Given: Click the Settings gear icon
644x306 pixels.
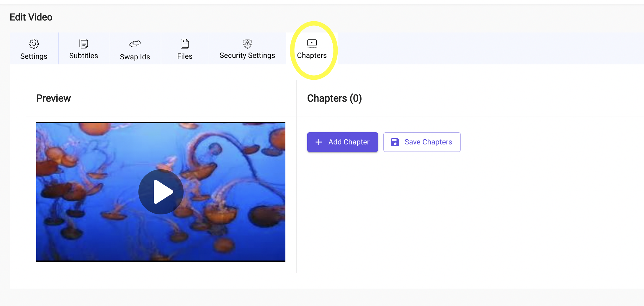Looking at the screenshot, I should (34, 44).
